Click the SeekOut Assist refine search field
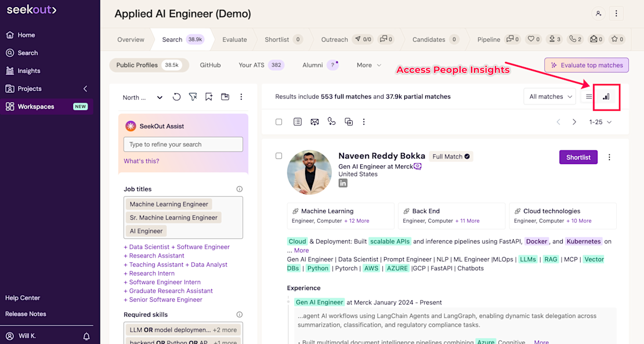Screen dimensions: 644x344 click(183, 144)
